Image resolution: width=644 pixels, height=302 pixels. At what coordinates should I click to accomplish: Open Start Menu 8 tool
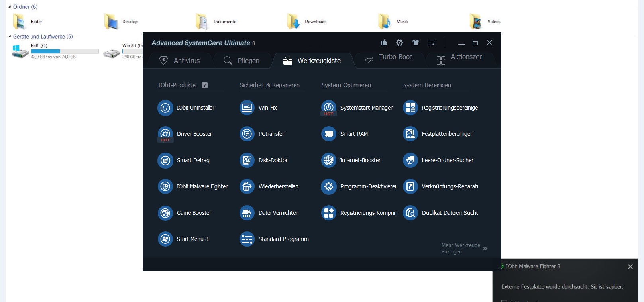pos(183,239)
